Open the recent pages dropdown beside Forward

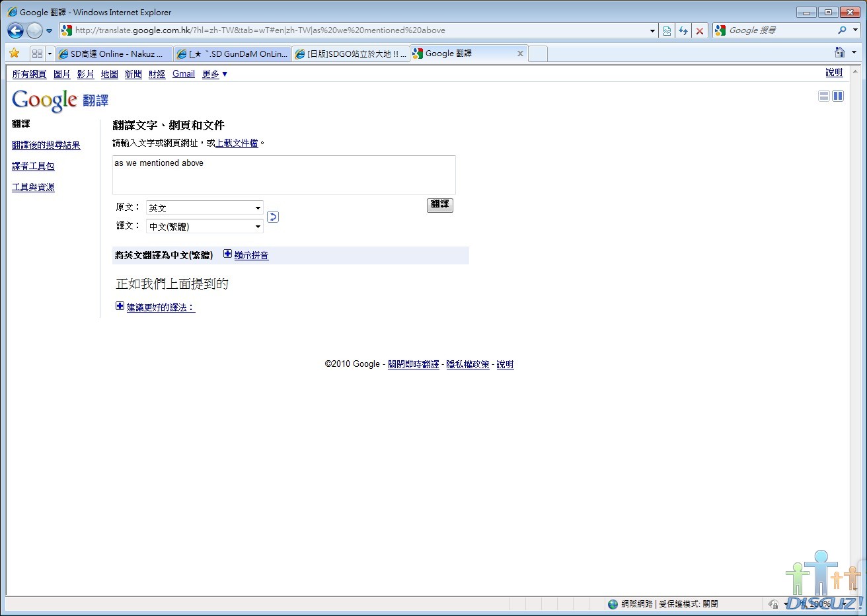[x=49, y=30]
